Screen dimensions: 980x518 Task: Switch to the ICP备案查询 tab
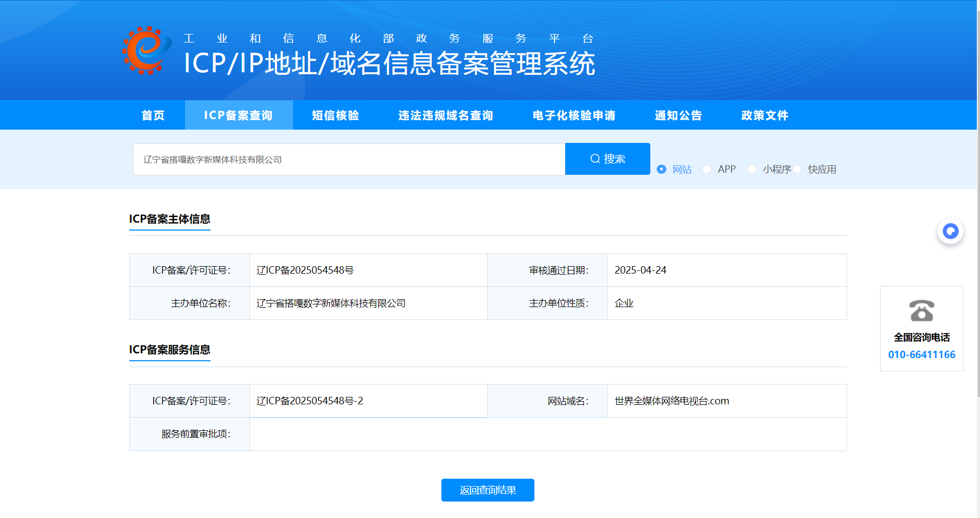click(x=238, y=115)
